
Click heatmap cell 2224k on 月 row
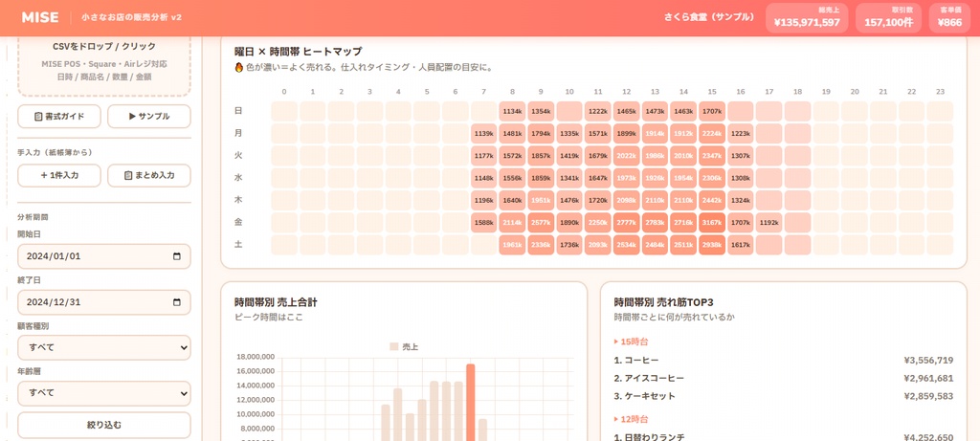pyautogui.click(x=712, y=134)
